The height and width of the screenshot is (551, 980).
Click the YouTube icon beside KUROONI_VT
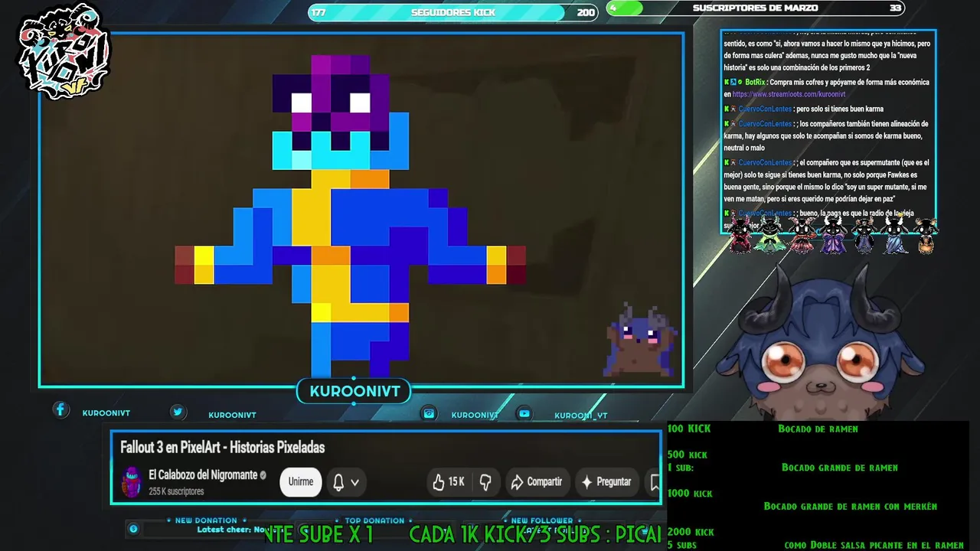coord(524,413)
